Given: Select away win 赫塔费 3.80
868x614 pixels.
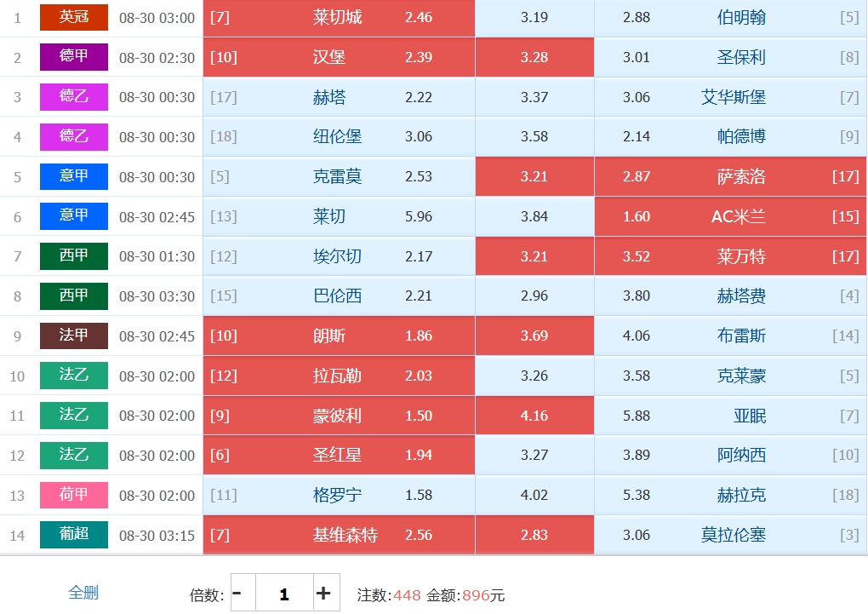Looking at the screenshot, I should coord(731,296).
